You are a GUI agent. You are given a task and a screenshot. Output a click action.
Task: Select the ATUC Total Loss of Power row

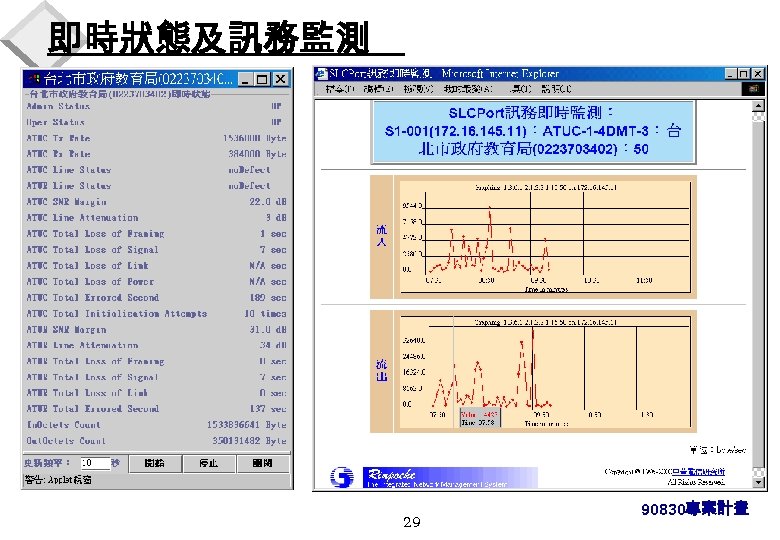[156, 281]
